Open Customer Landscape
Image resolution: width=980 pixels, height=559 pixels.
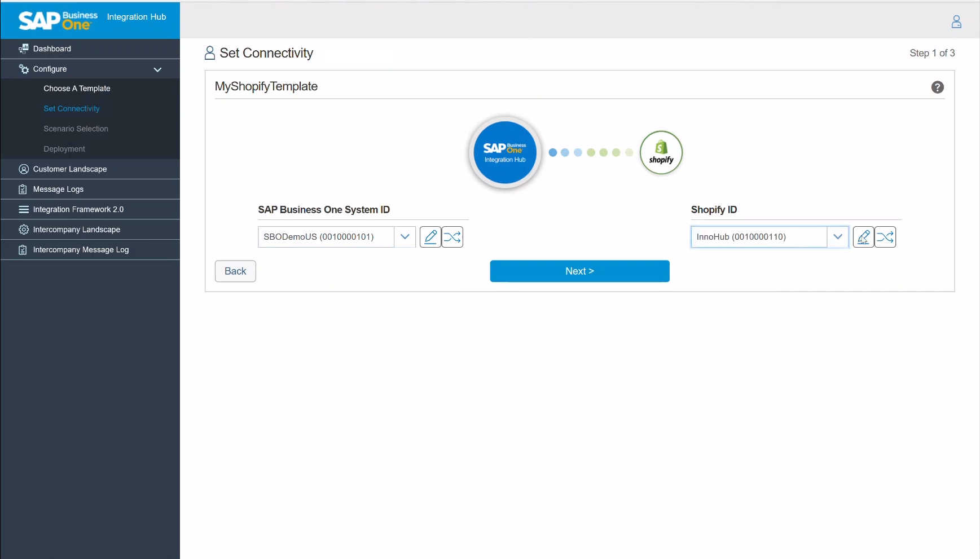90,169
